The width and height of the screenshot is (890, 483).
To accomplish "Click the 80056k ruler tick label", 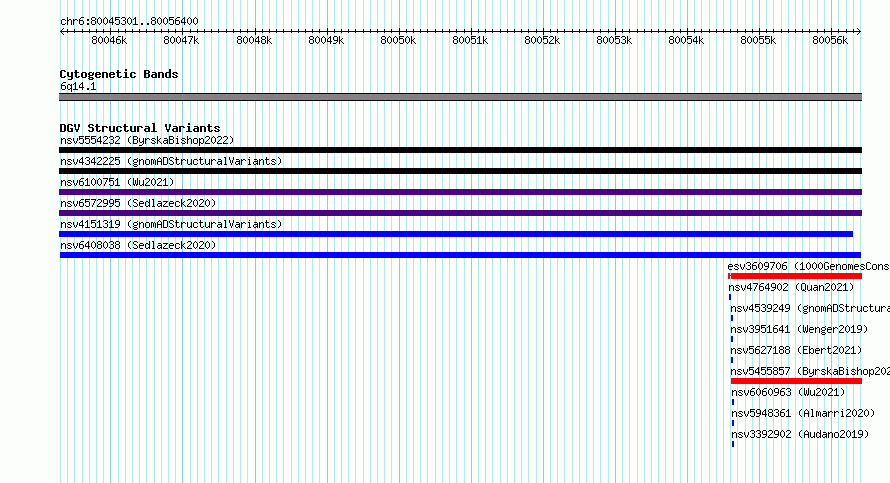I will 830,40.
